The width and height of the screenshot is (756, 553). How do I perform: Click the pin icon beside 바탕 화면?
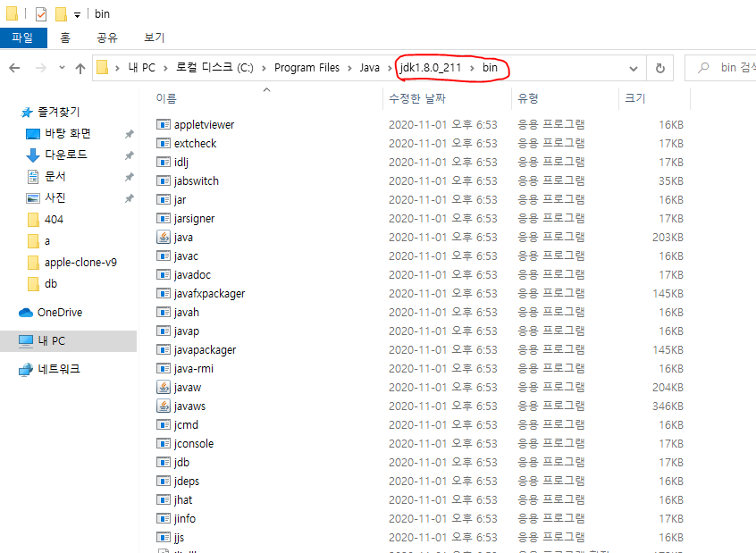130,134
